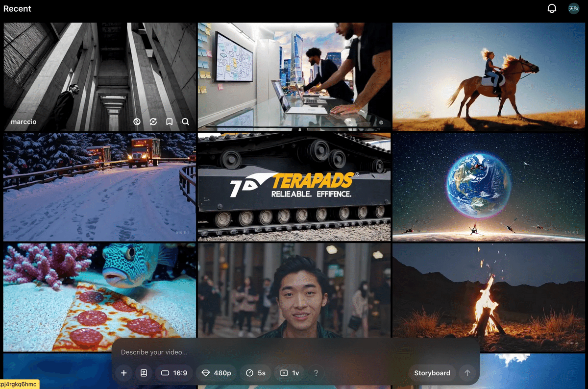Open the TERAPADS tank tracks video

(x=294, y=187)
